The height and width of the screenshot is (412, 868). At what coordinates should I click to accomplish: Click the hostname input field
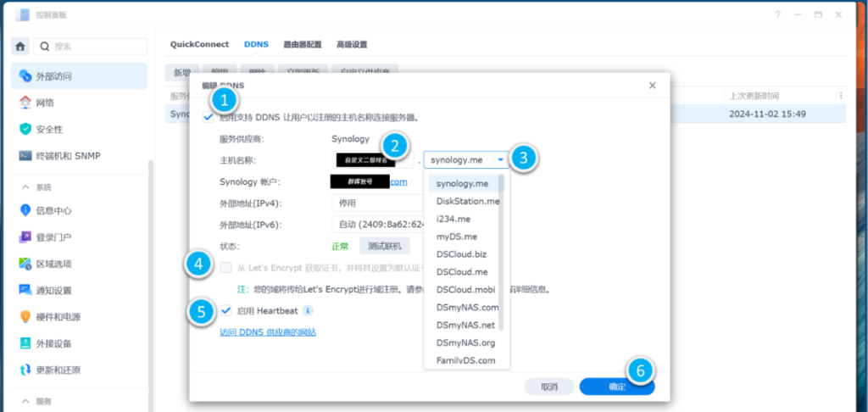(373, 160)
